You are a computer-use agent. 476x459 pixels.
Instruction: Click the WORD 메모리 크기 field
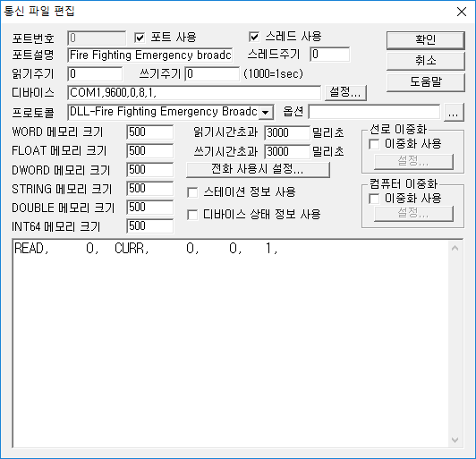click(x=150, y=132)
